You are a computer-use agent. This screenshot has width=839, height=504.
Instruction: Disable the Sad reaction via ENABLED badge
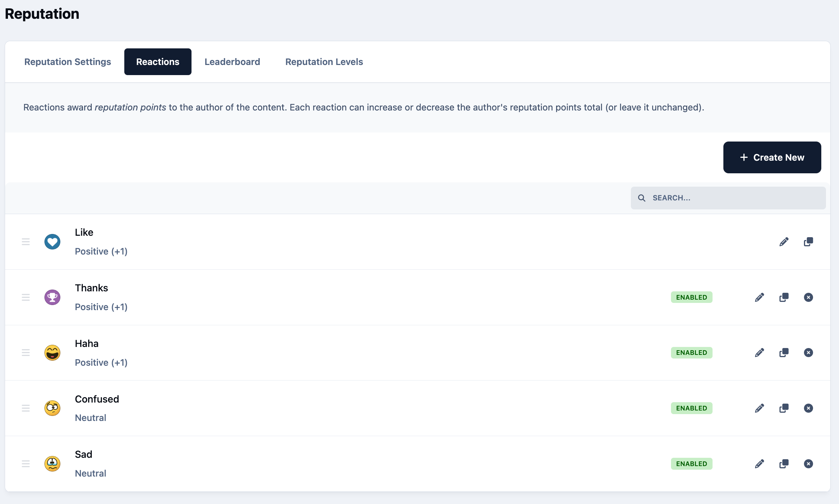click(x=692, y=464)
